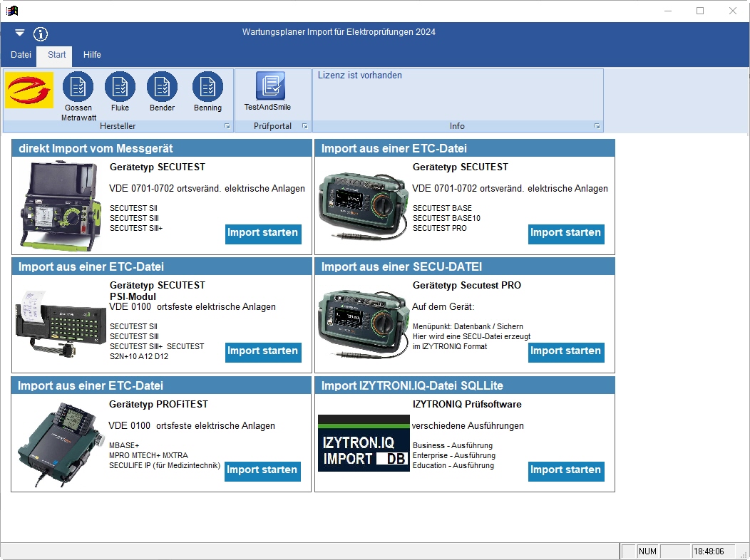Click the Gossen Metrawatt manufacturer icon
The width and height of the screenshot is (750, 560).
pos(78,88)
